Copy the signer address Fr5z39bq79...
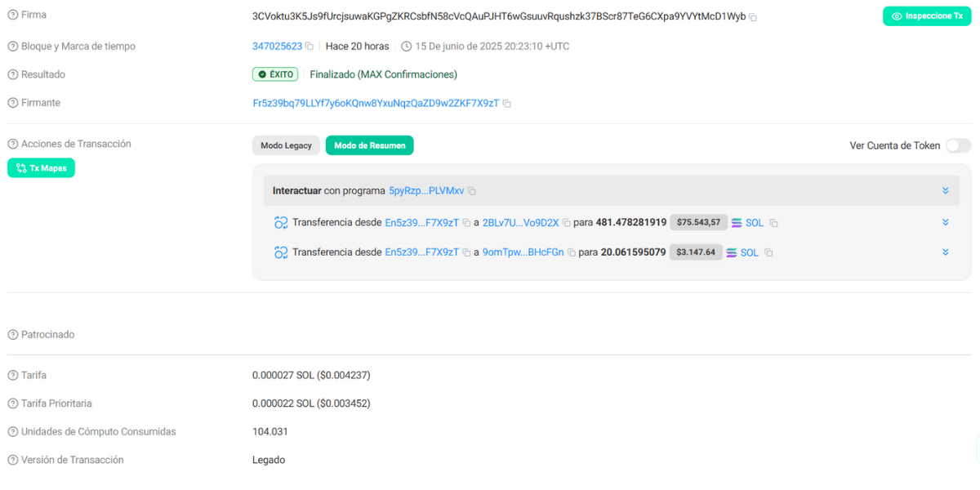980x490 pixels. click(507, 104)
